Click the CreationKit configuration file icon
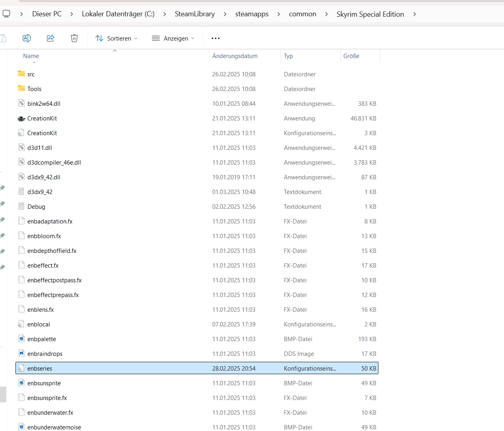 tap(21, 133)
